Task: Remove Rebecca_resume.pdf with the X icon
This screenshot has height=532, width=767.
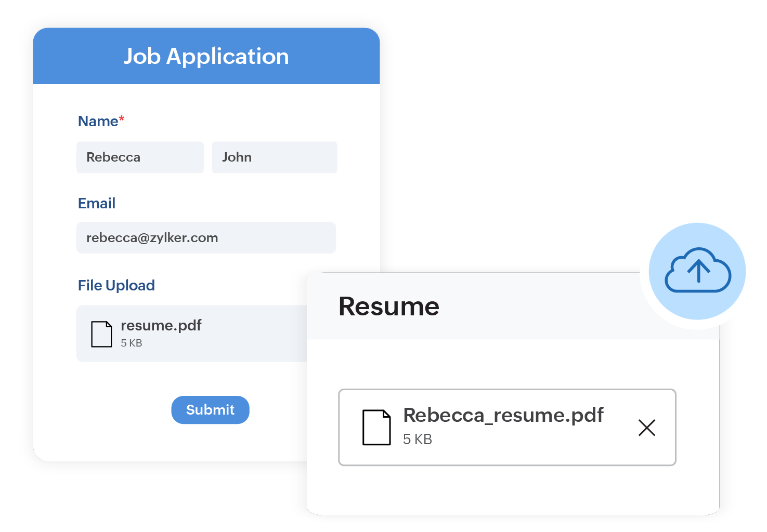Action: point(646,428)
